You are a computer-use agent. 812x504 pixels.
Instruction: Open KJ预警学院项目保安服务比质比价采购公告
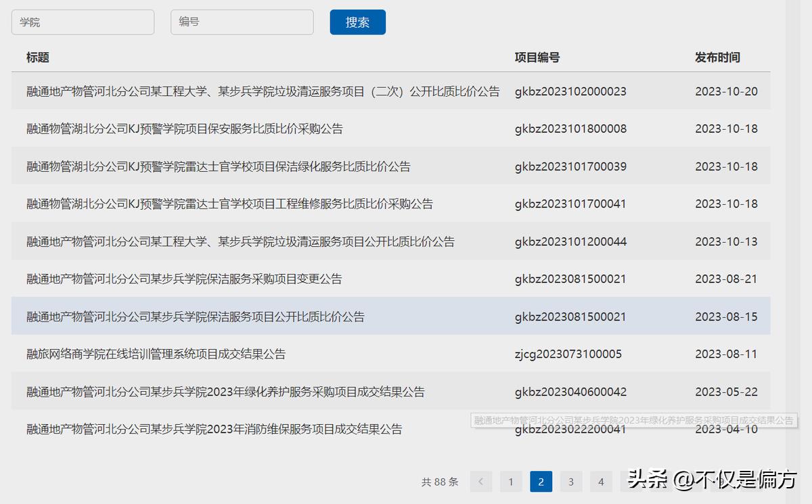pos(184,129)
